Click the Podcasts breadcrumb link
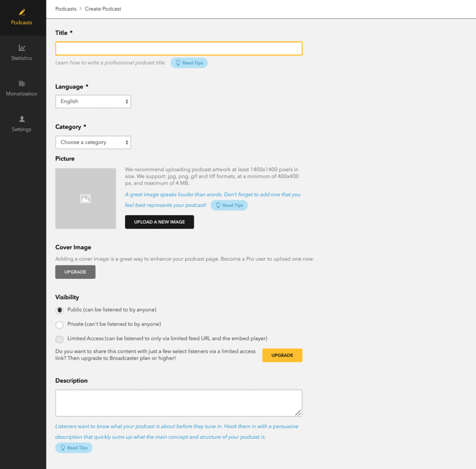Image resolution: width=476 pixels, height=469 pixels. (66, 9)
